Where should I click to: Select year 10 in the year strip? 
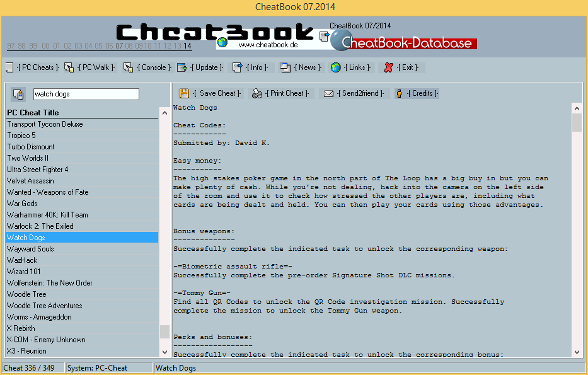[x=147, y=46]
